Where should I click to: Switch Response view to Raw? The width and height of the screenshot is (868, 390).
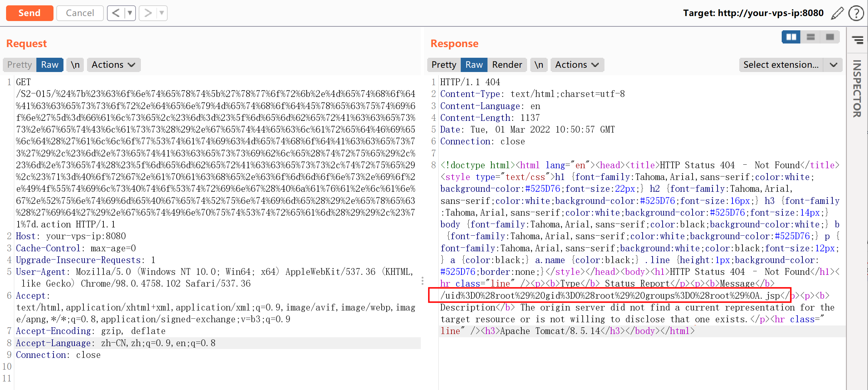click(x=474, y=65)
